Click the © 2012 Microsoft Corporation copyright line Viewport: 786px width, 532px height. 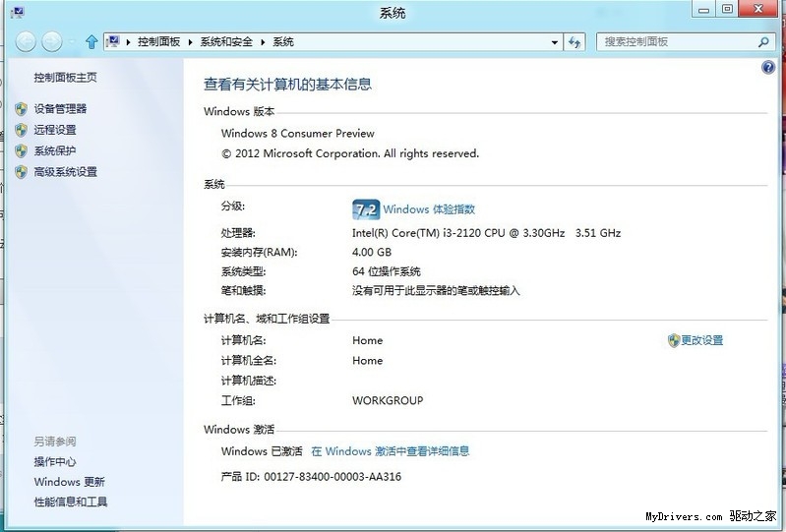[x=350, y=153]
